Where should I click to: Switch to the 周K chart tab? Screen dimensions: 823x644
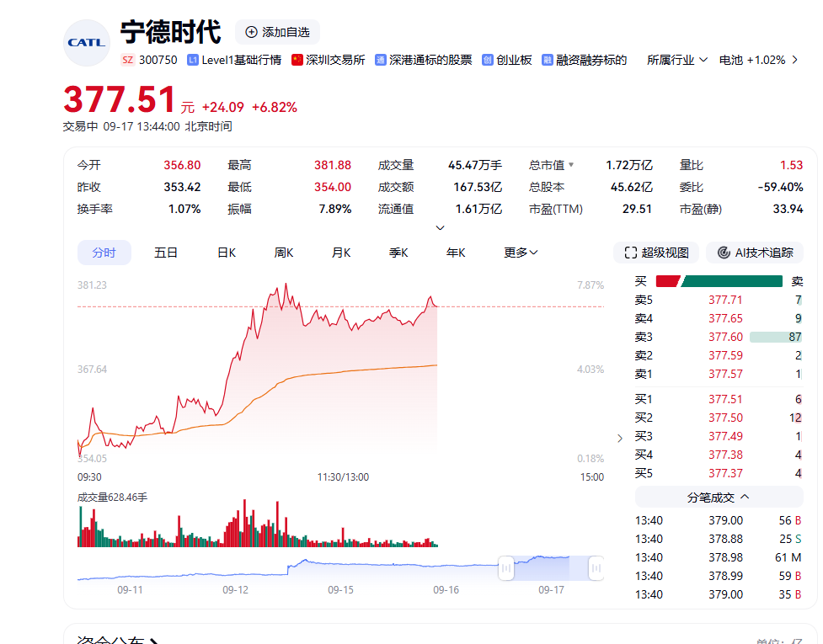pos(283,253)
